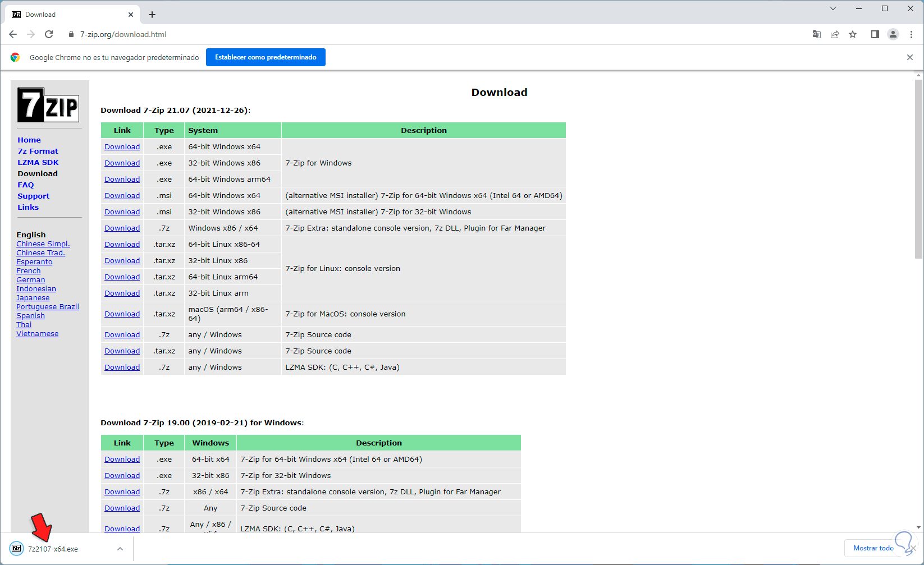This screenshot has width=924, height=565.
Task: Close the Download tab
Action: coord(131,15)
